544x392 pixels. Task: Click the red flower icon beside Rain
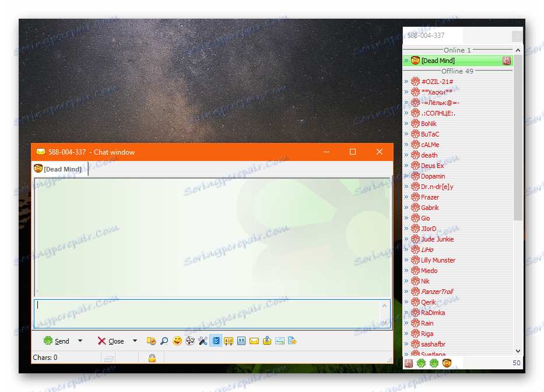pos(415,323)
